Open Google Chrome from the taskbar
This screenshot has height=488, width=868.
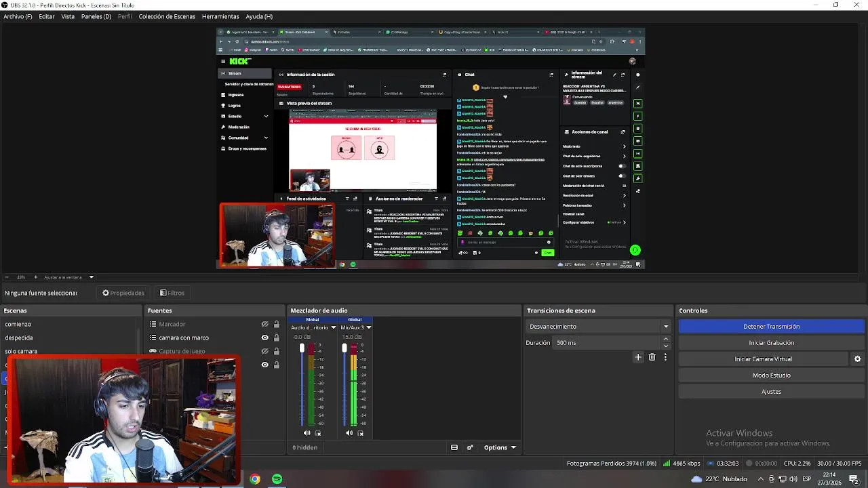pos(255,479)
